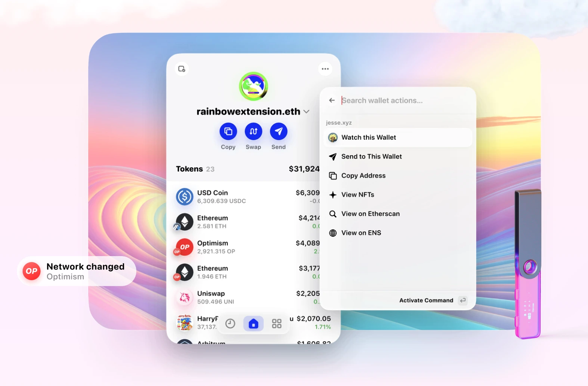Click the rainbow wallet avatar
Image resolution: width=588 pixels, height=386 pixels.
coord(253,86)
